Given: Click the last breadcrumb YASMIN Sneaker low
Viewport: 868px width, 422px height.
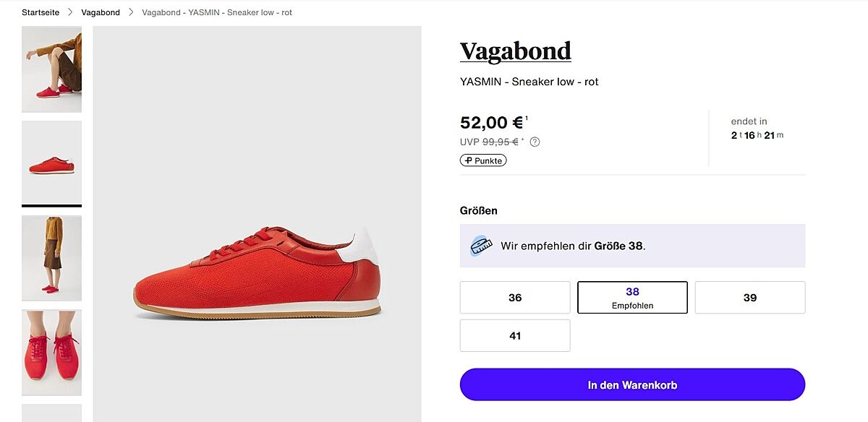Looking at the screenshot, I should 217,12.
